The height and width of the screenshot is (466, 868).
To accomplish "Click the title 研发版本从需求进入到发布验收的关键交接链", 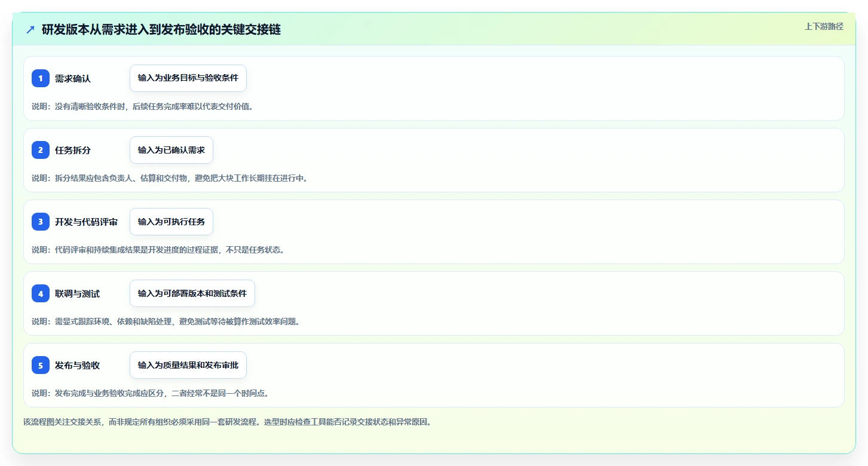I will coord(161,29).
